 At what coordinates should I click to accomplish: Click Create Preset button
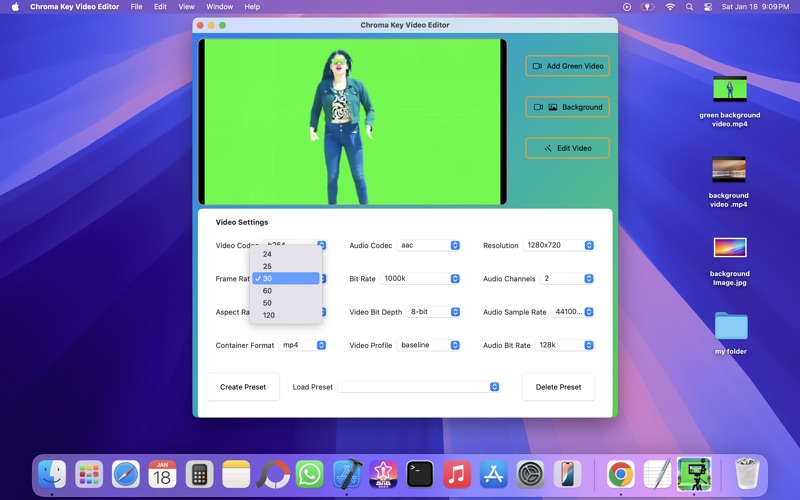pyautogui.click(x=243, y=387)
